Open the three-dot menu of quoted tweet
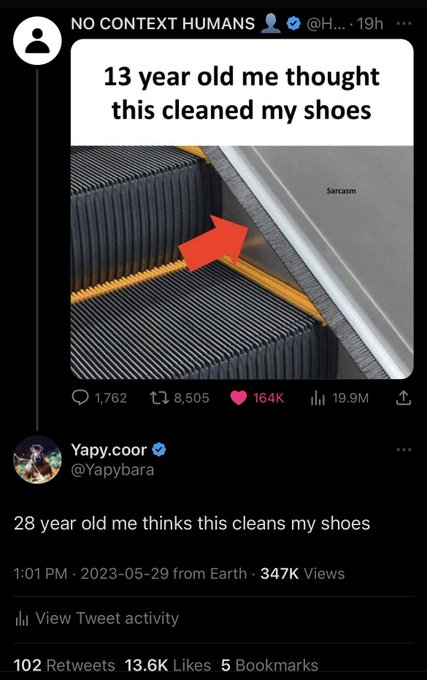The height and width of the screenshot is (680, 427). pos(404,23)
